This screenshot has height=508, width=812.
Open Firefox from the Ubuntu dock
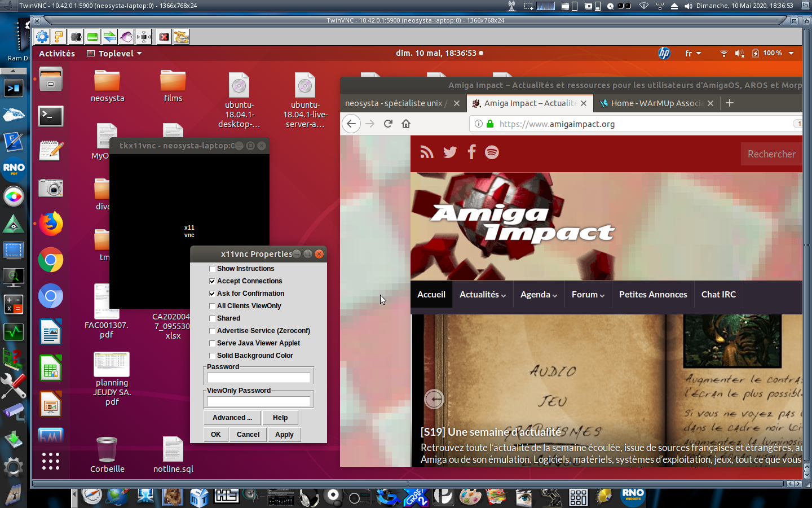(x=51, y=224)
